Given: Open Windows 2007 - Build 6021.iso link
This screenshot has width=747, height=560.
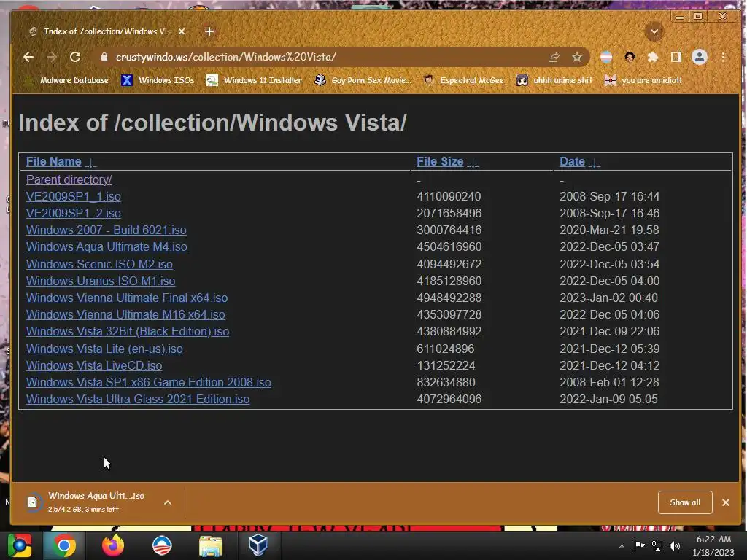Looking at the screenshot, I should [x=107, y=230].
